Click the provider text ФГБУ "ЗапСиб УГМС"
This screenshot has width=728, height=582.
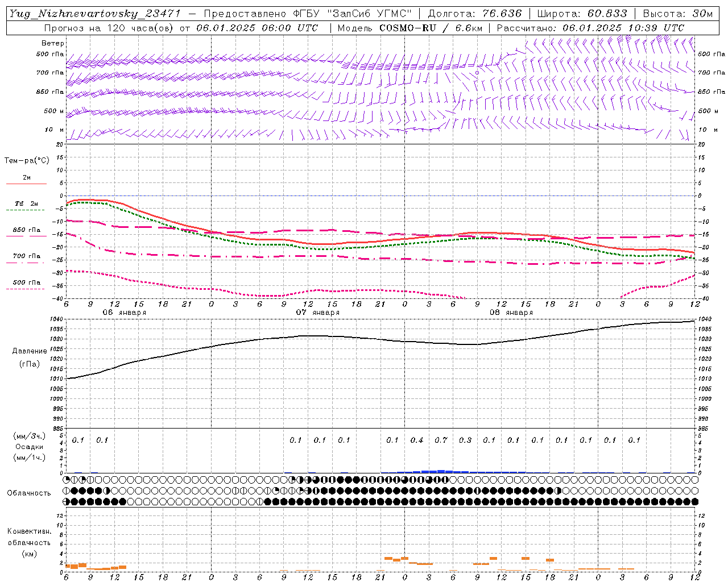(351, 14)
